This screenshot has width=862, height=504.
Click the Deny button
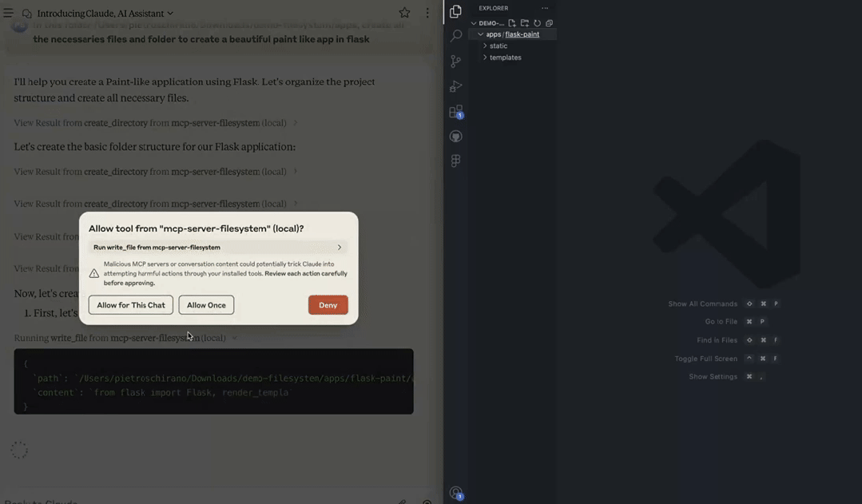[328, 305]
